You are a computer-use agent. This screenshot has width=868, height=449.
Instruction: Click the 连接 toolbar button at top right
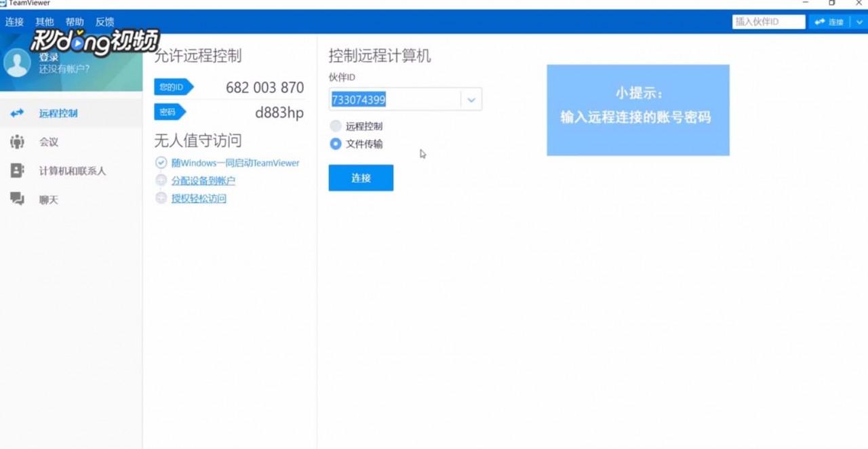coord(829,22)
